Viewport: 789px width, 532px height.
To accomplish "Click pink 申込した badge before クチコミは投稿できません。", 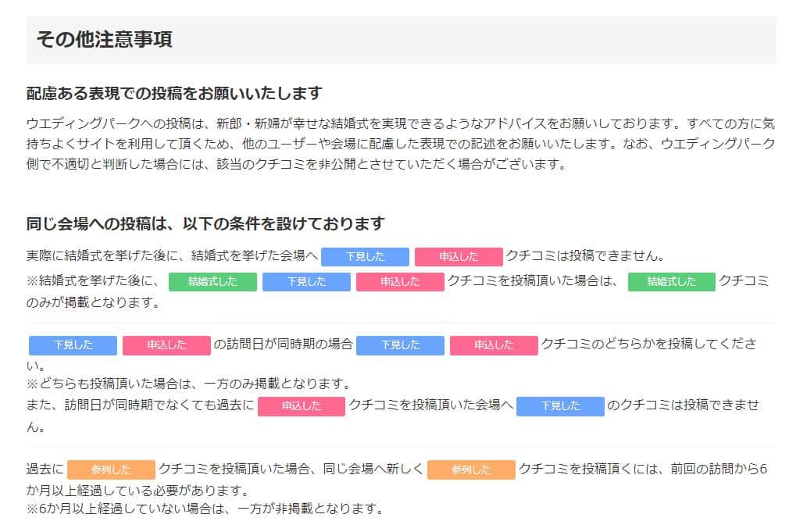I will 459,257.
